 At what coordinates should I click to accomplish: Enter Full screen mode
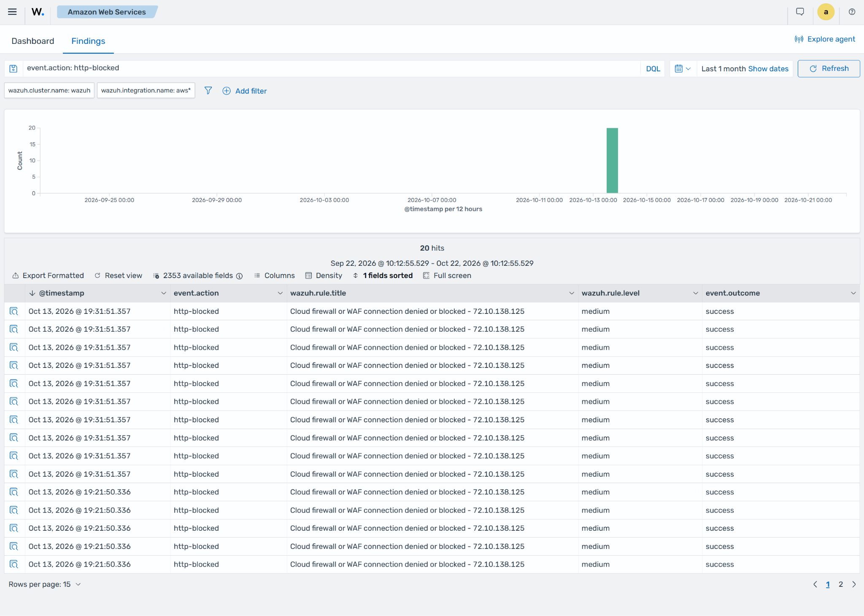coord(447,276)
